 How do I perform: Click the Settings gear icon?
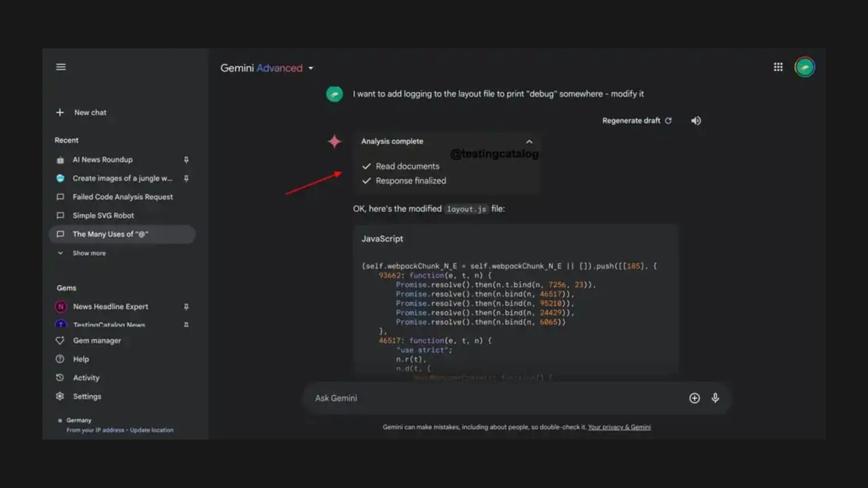pyautogui.click(x=60, y=396)
